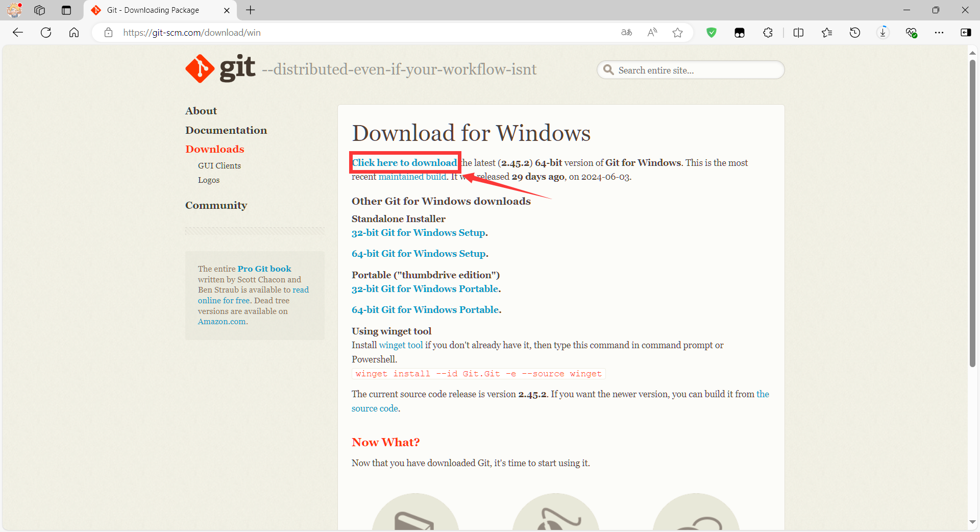Image resolution: width=980 pixels, height=532 pixels.
Task: Go back using the browser back arrow
Action: [18, 33]
